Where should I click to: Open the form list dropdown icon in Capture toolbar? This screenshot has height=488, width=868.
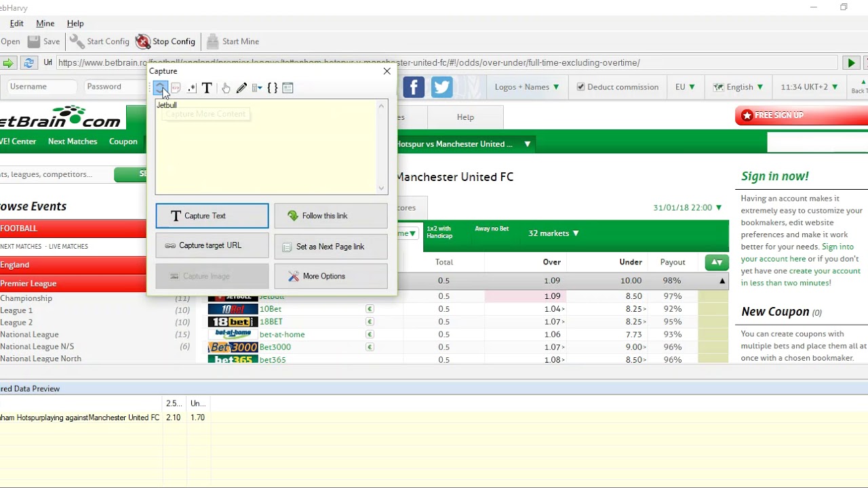[x=257, y=87]
